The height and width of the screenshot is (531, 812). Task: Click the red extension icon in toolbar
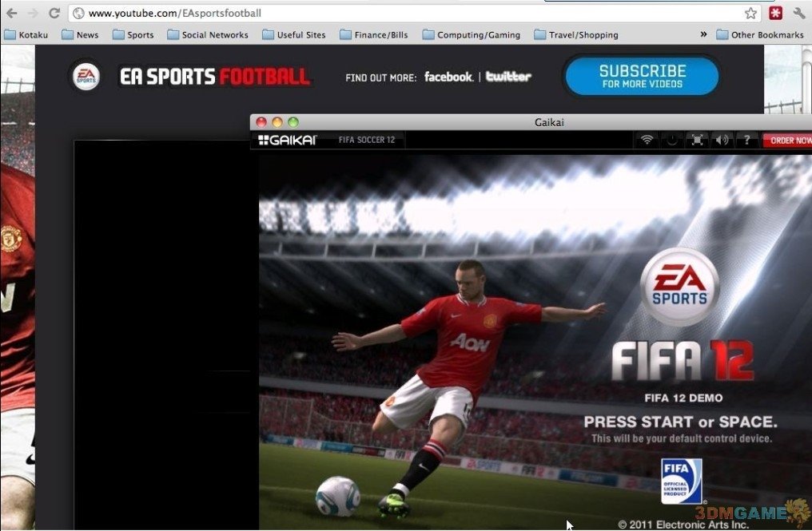775,13
